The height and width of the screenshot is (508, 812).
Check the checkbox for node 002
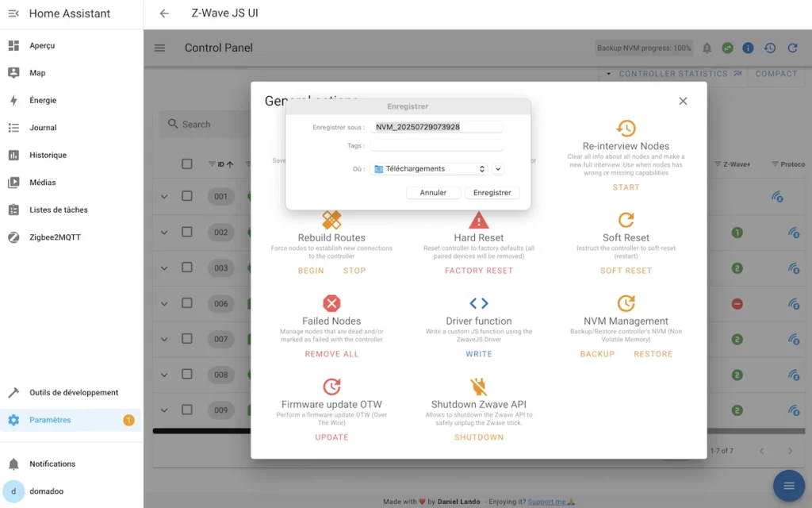(187, 232)
